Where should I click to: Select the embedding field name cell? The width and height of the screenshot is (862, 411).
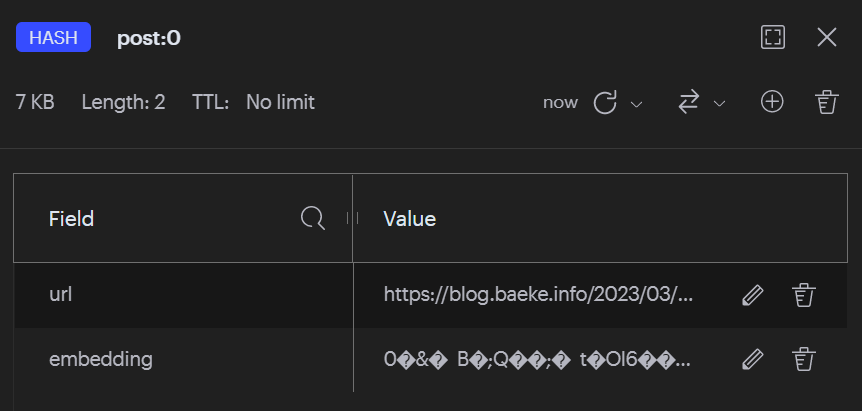(x=100, y=359)
